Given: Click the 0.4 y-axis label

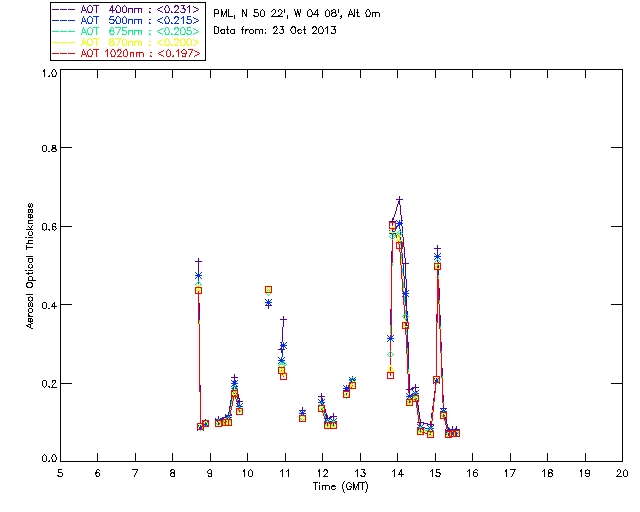Looking at the screenshot, I should [x=49, y=305].
